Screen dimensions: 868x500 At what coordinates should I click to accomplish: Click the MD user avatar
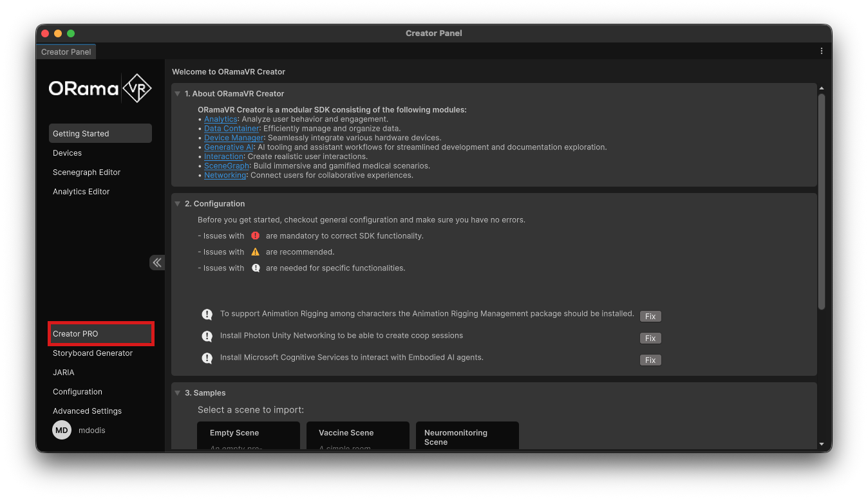(x=62, y=431)
